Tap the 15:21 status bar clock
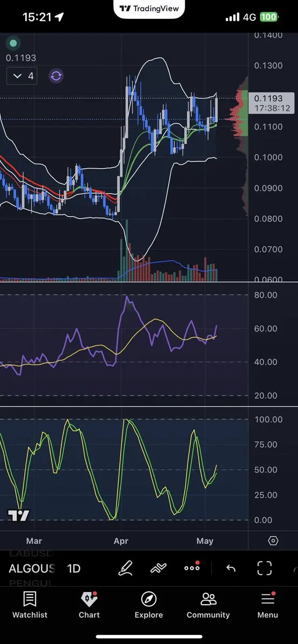Screen dimensions: 298x644 pyautogui.click(x=37, y=17)
